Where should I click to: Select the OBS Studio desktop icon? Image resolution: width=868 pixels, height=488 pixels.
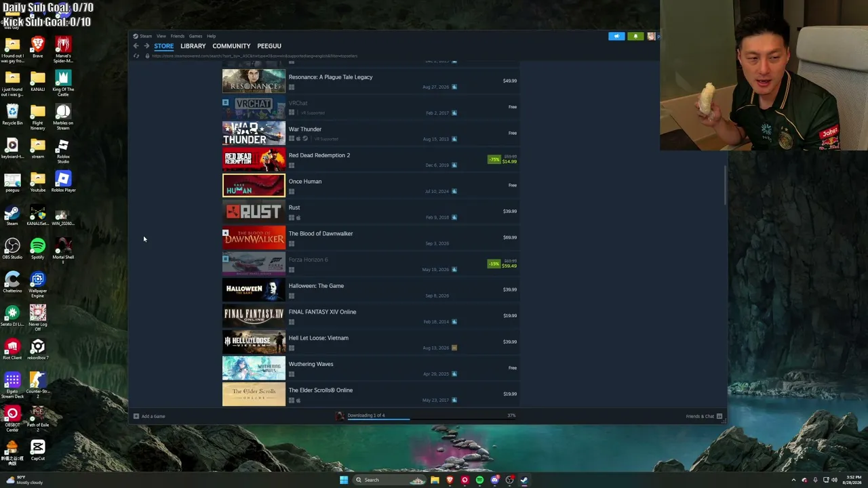tap(12, 249)
